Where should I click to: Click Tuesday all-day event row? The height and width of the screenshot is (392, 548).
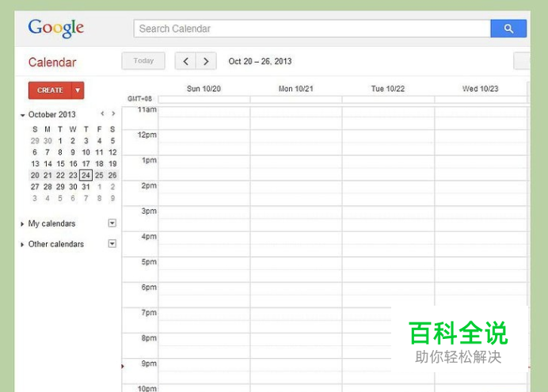[x=388, y=100]
